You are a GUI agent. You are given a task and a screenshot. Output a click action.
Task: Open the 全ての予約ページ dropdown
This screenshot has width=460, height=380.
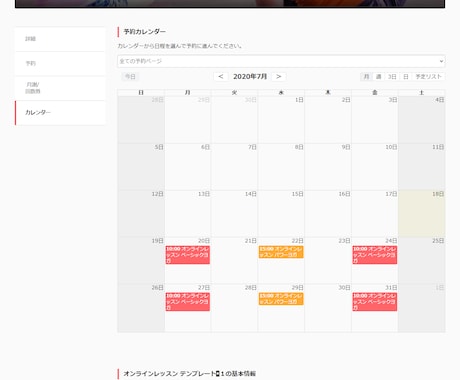(x=281, y=61)
